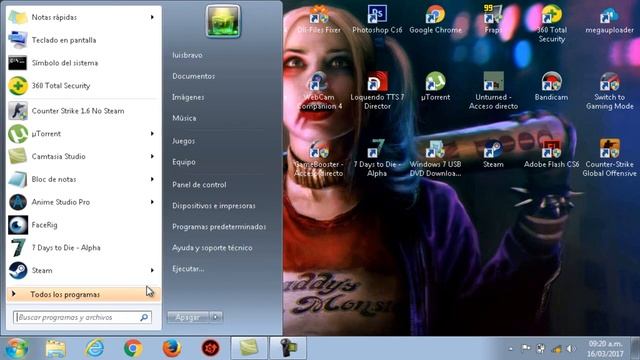Show Todos los programas
The height and width of the screenshot is (360, 640).
84,294
